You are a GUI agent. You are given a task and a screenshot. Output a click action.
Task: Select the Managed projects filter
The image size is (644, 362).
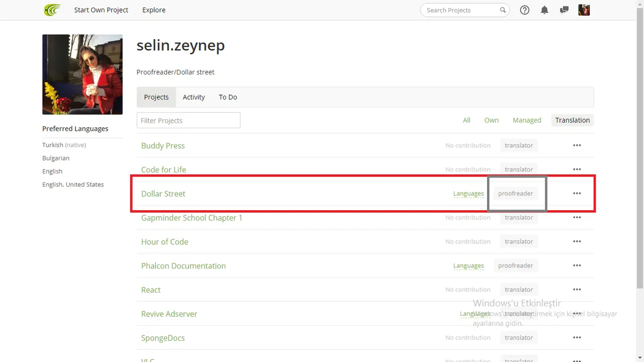(527, 120)
